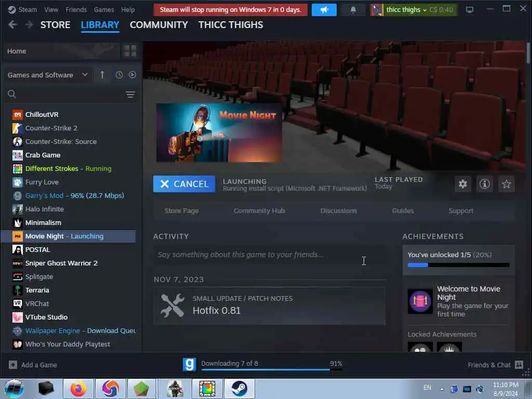
Task: Open Firefox from the taskbar
Action: 78,389
